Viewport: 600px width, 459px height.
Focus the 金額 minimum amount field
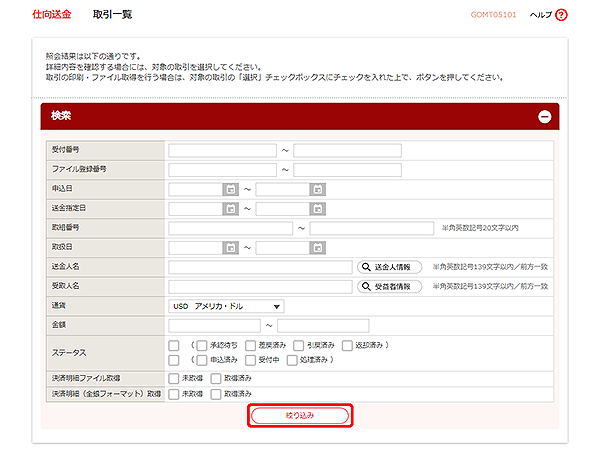214,326
